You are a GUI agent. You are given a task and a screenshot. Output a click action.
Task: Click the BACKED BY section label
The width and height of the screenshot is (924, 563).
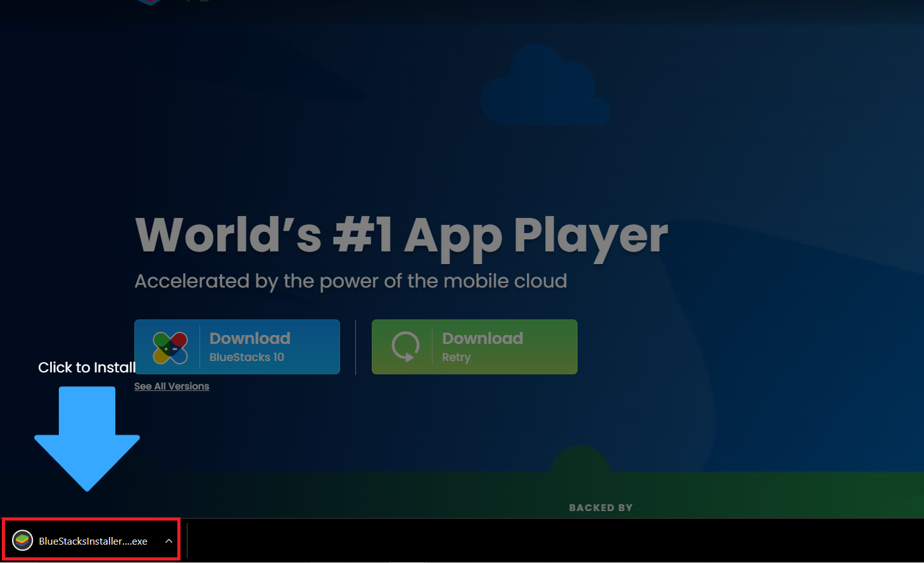pyautogui.click(x=600, y=507)
